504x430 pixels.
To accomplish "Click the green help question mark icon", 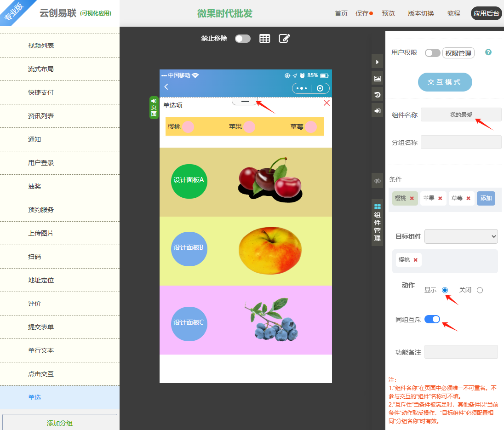I will click(x=488, y=52).
